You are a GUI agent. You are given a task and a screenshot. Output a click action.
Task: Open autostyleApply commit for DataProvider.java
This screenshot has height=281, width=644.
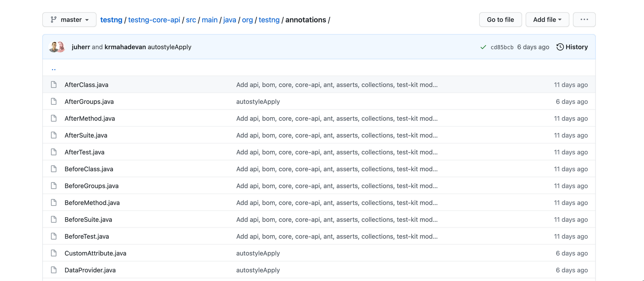pyautogui.click(x=258, y=270)
